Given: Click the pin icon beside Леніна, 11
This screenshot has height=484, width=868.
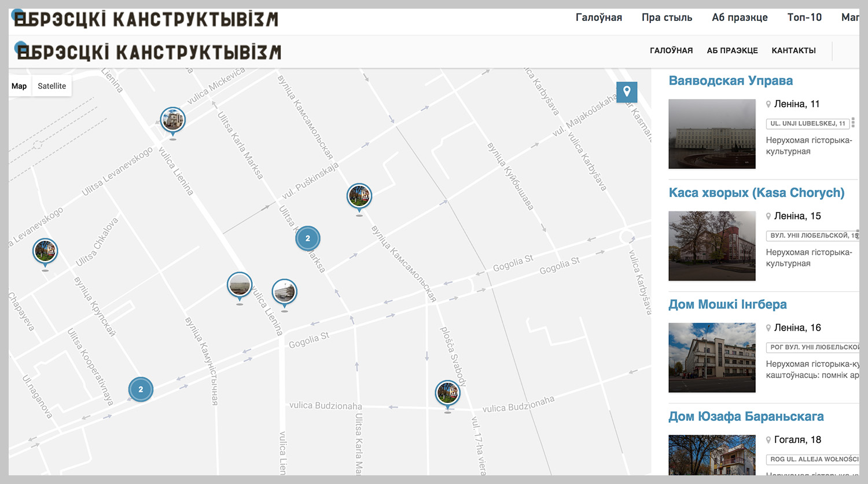Looking at the screenshot, I should click(x=768, y=104).
